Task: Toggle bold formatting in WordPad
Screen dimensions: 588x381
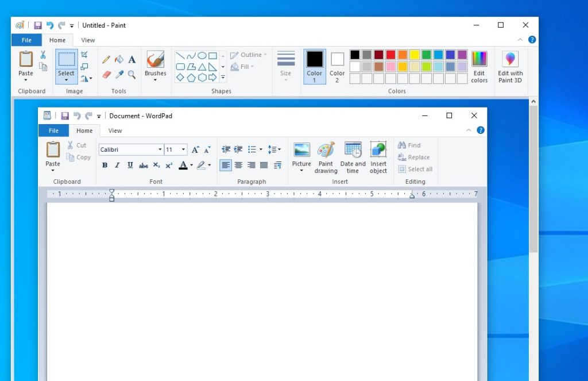Action: coord(105,165)
